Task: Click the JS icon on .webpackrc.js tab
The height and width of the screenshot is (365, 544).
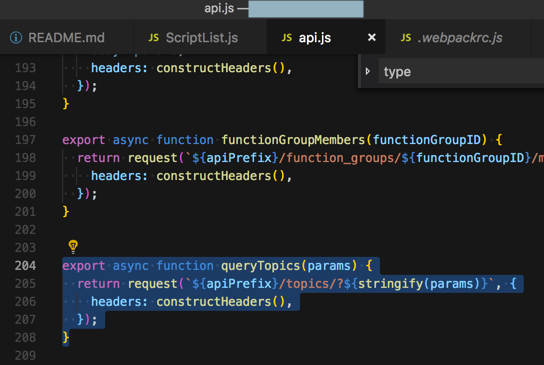Action: (x=406, y=37)
